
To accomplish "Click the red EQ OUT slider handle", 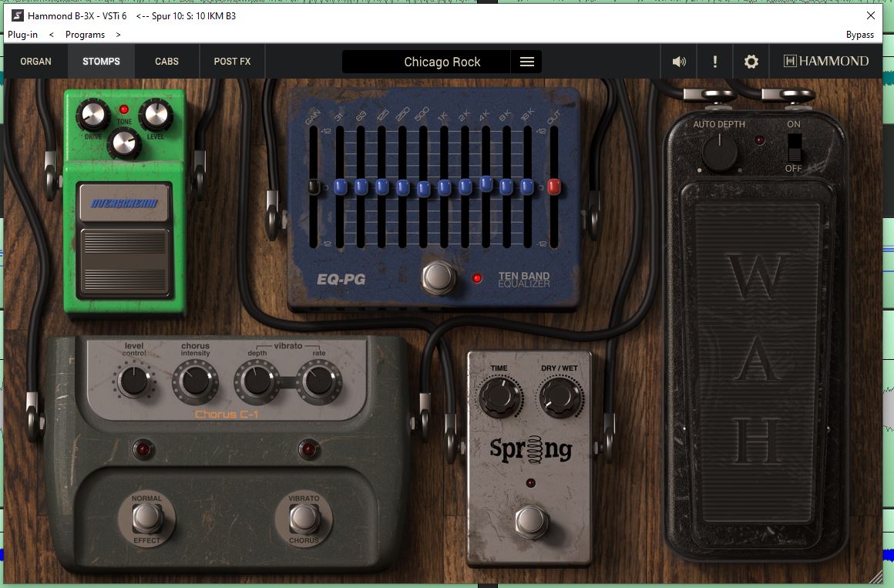I will (553, 186).
